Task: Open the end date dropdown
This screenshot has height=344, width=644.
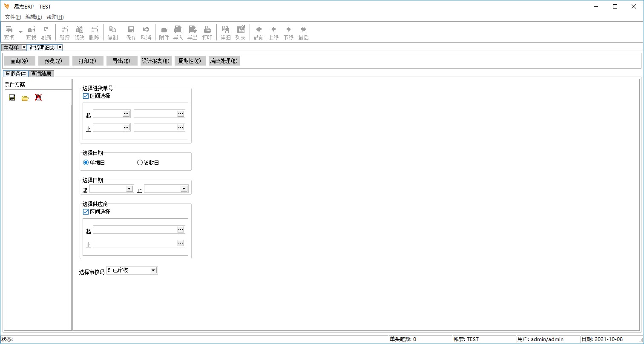Action: (184, 189)
